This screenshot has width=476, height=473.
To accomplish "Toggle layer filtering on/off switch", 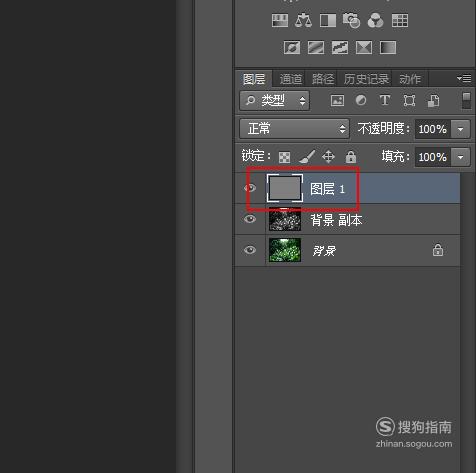I will [467, 101].
